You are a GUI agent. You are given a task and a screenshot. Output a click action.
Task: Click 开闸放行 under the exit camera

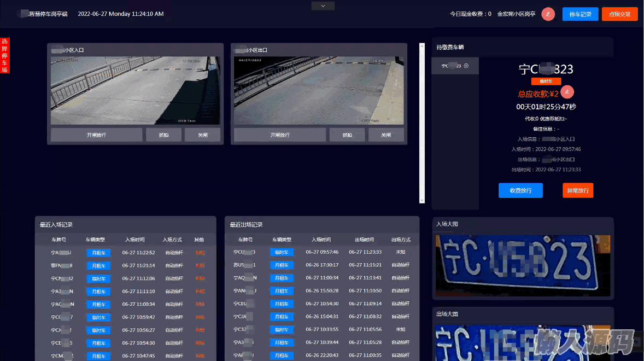coord(280,135)
